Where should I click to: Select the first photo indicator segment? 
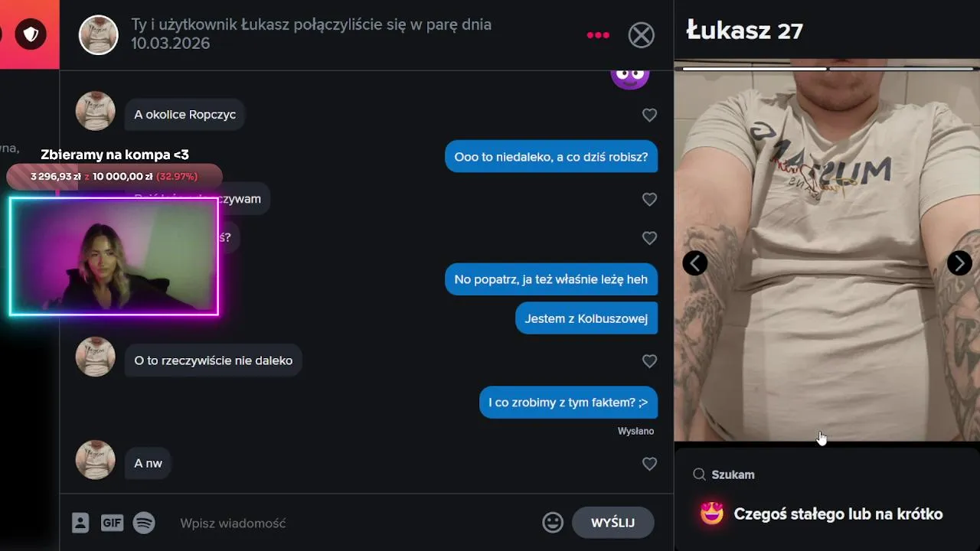[x=754, y=69]
